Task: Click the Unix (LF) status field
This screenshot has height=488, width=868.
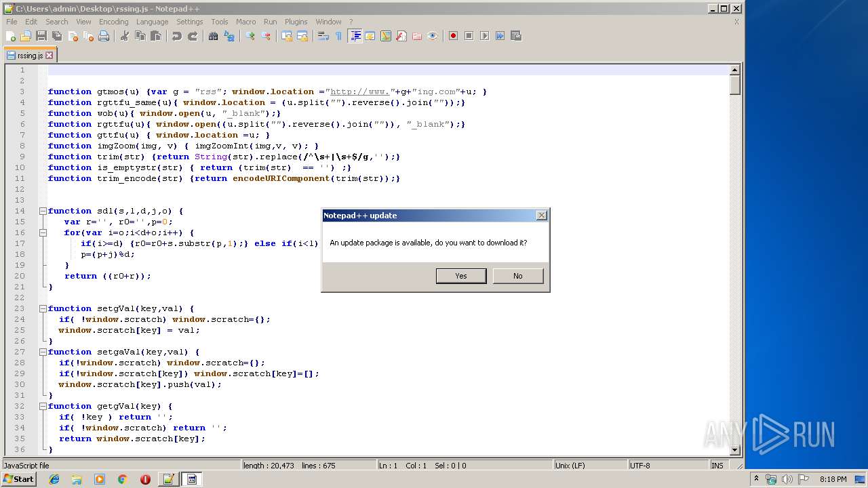Action: pyautogui.click(x=590, y=466)
